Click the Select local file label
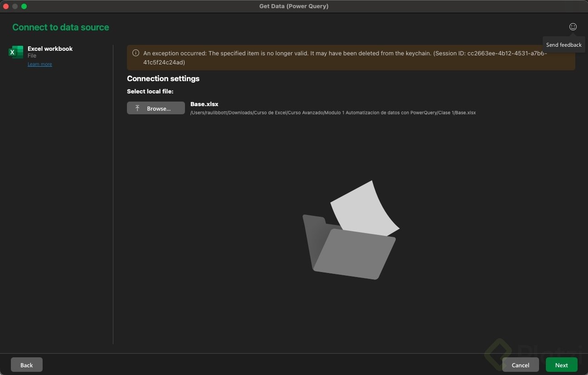 (150, 92)
